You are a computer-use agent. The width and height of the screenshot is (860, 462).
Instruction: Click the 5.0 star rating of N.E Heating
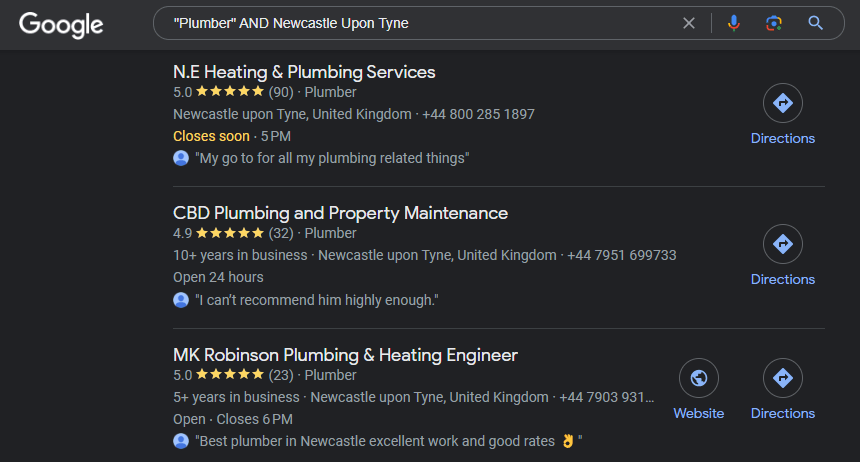pyautogui.click(x=218, y=92)
